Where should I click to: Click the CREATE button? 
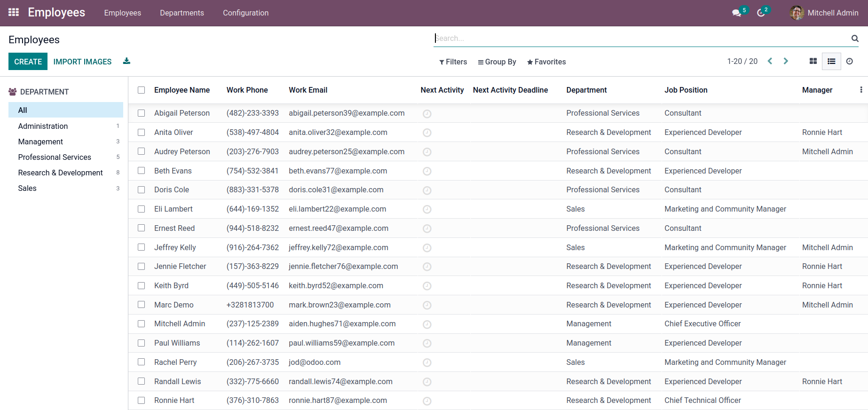(28, 62)
